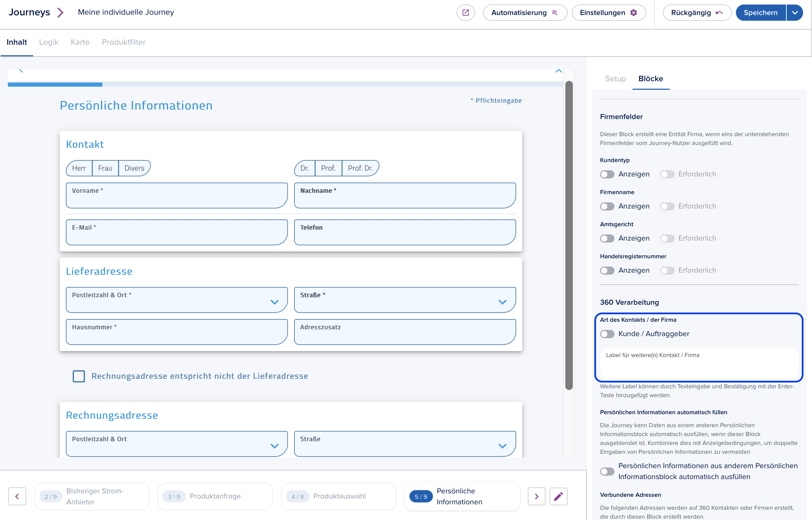Open the Rechnungsadresse Straße dropdown

coord(405,444)
